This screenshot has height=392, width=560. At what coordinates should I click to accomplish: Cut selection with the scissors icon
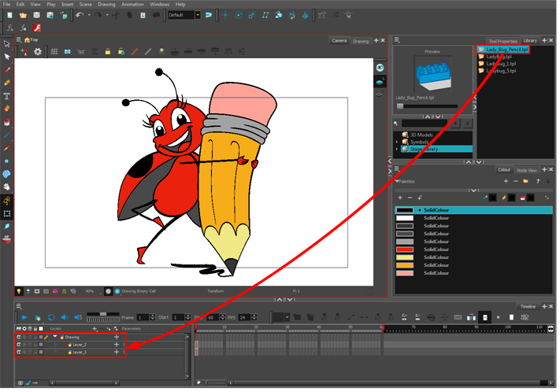pyautogui.click(x=116, y=15)
